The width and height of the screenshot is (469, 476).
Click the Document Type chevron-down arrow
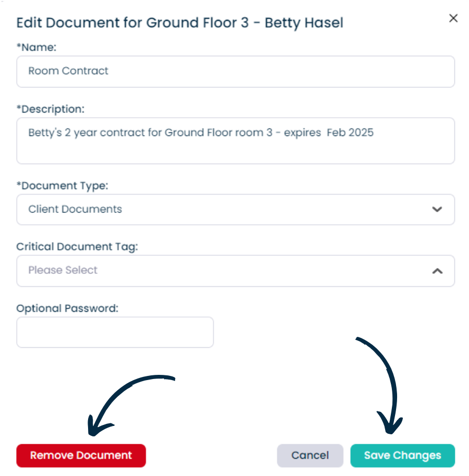tap(437, 209)
